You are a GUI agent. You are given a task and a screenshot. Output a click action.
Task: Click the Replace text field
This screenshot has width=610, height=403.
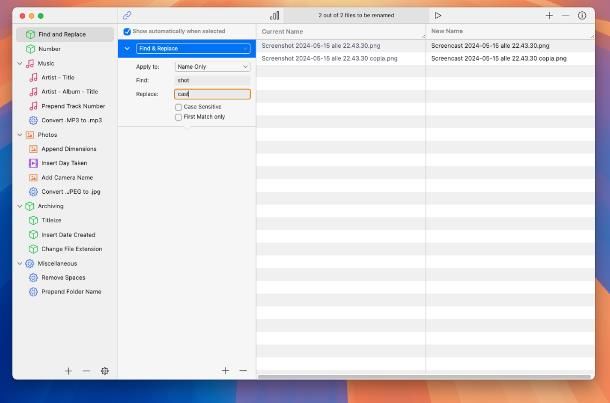pos(212,94)
